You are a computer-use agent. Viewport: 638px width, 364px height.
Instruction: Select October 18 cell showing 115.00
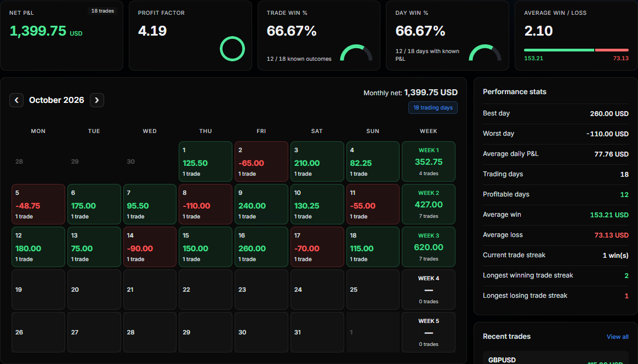373,247
